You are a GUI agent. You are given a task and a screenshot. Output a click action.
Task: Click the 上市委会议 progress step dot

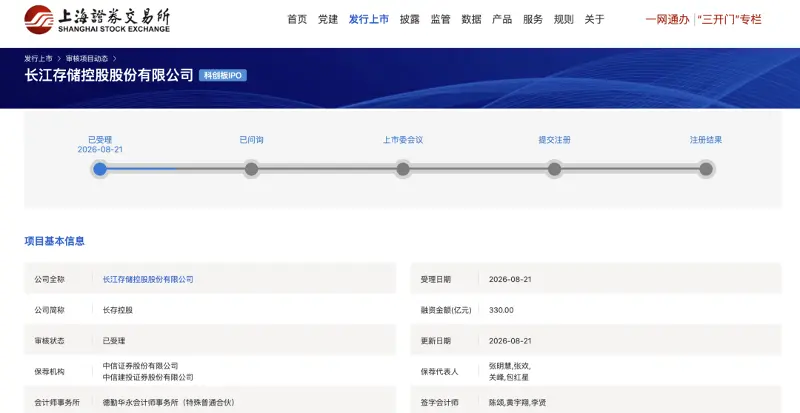[403, 169]
